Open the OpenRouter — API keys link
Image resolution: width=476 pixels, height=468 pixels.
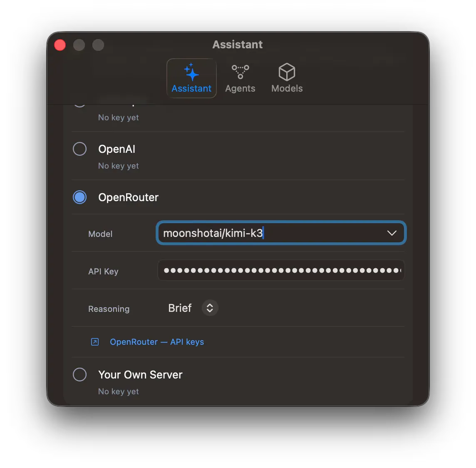(157, 342)
